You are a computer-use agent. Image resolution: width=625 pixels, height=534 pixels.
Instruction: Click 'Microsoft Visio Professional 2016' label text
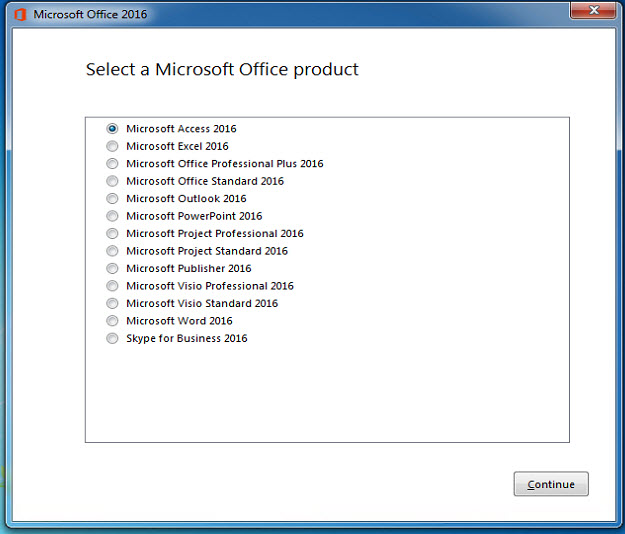click(210, 286)
